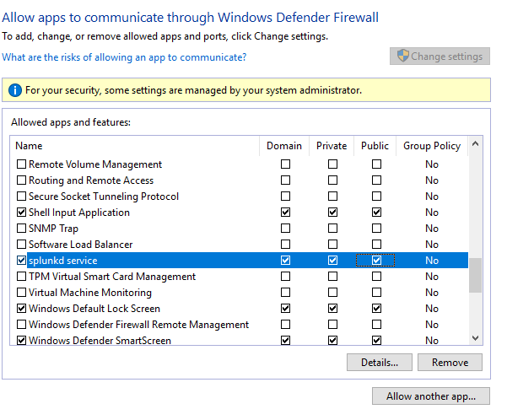The image size is (507, 420).
Task: Click the vertical scrollbar thumb in apps list
Action: click(475, 275)
